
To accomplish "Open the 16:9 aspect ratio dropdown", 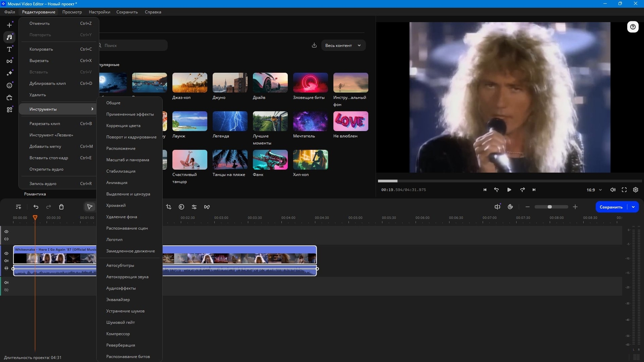I will 594,190.
